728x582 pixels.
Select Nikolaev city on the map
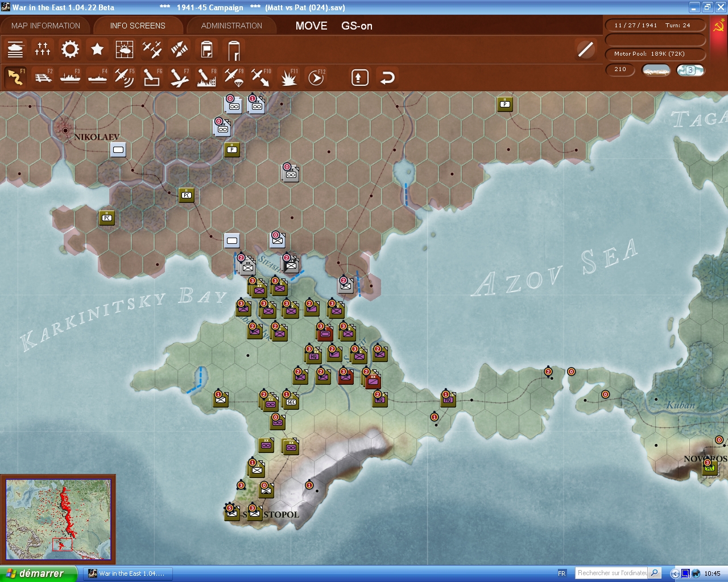coord(65,131)
